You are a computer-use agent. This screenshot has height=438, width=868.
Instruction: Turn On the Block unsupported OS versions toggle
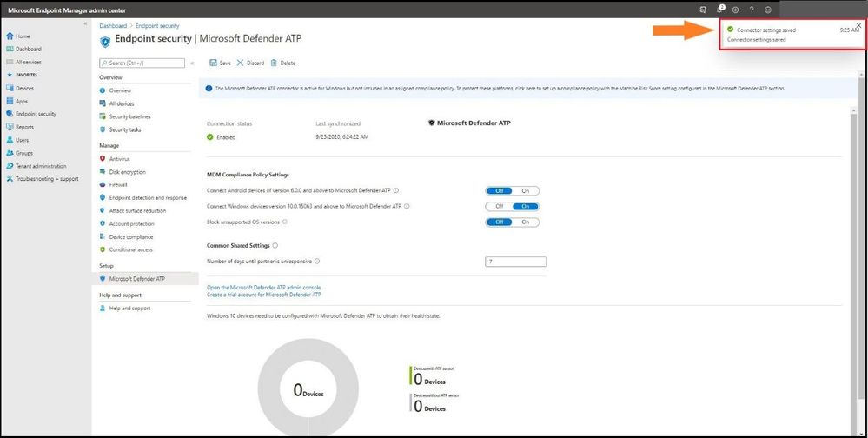[526, 222]
